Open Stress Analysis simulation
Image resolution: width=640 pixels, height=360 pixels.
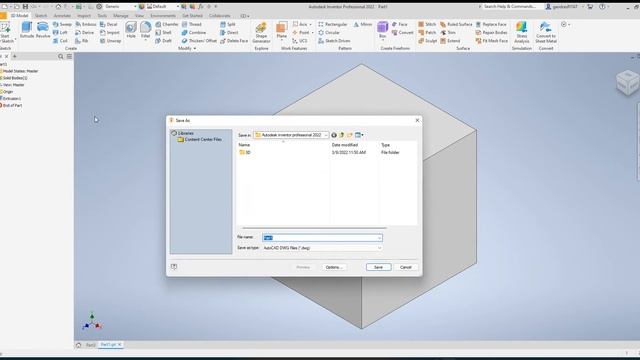[522, 33]
